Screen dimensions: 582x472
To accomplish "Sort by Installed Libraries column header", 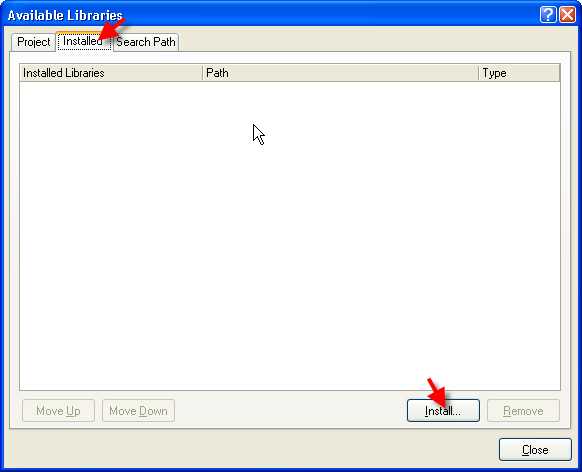I will point(111,73).
